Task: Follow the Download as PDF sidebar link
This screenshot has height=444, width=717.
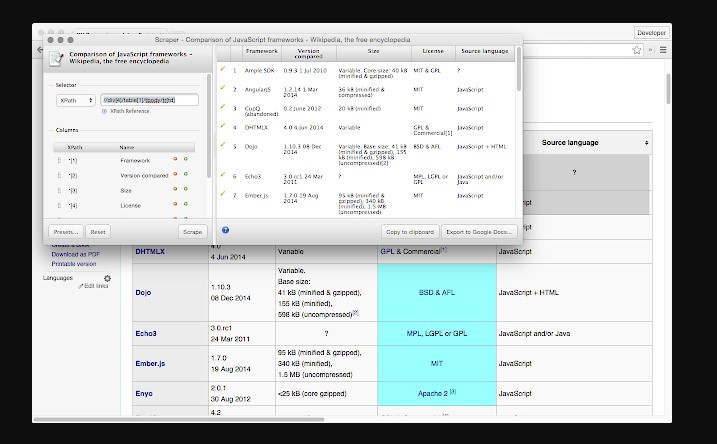Action: pos(75,254)
